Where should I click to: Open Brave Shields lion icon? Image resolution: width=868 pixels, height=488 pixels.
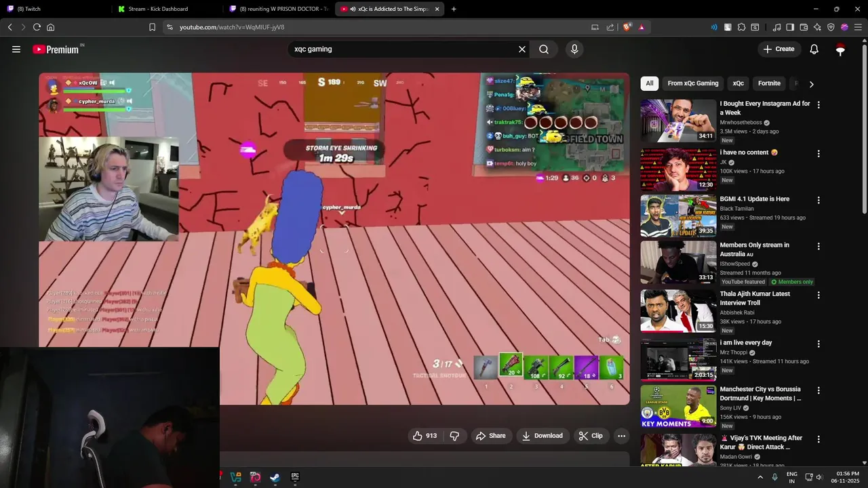pyautogui.click(x=627, y=27)
